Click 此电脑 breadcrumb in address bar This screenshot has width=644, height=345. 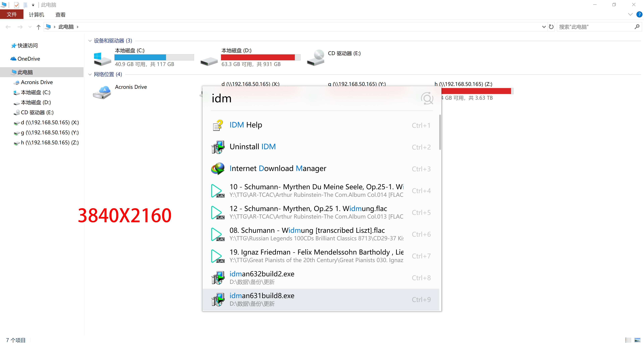point(66,27)
